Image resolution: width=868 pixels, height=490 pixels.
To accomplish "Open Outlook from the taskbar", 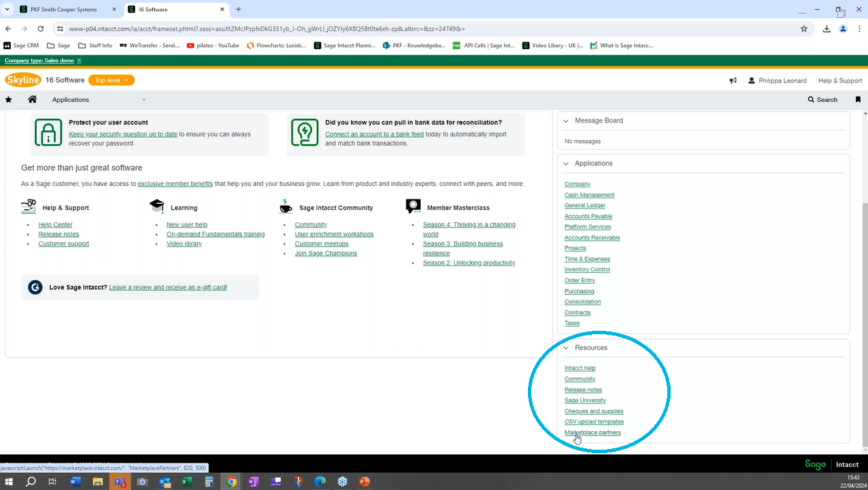I will click(165, 482).
